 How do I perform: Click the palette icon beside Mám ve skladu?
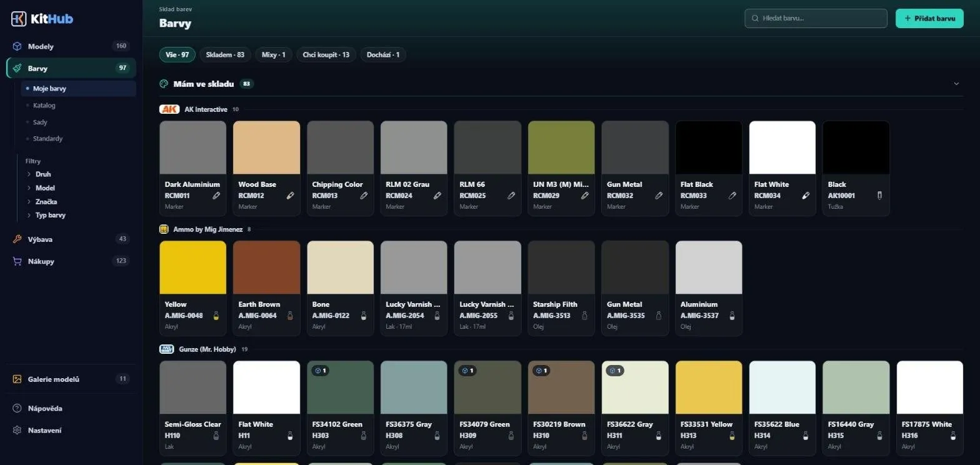tap(164, 84)
